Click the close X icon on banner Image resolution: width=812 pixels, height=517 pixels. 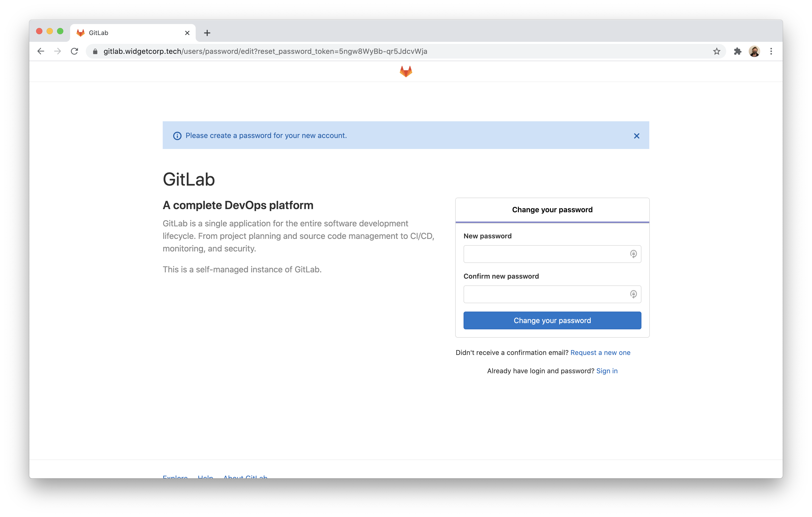pos(636,135)
